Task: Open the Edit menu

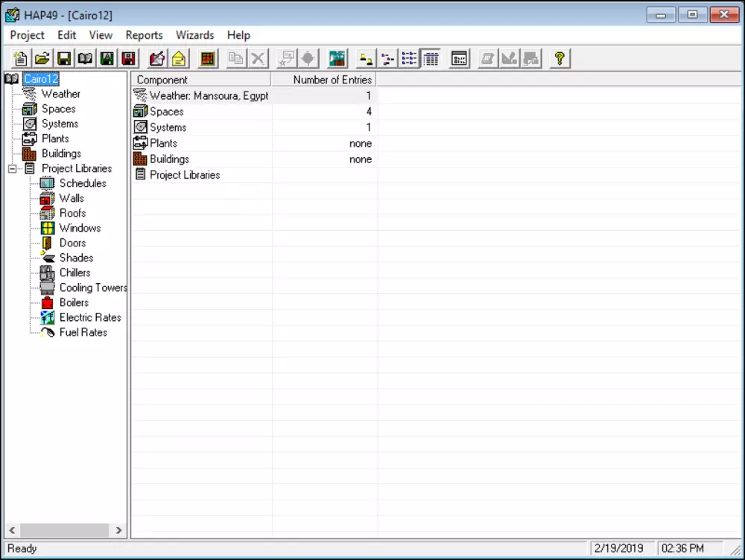Action: (x=66, y=35)
